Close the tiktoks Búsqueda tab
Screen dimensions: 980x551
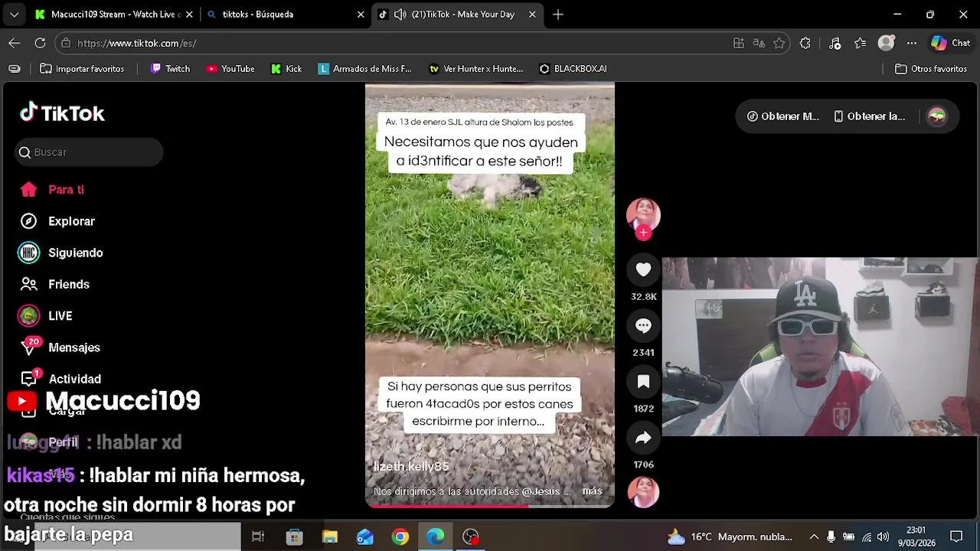pyautogui.click(x=361, y=14)
